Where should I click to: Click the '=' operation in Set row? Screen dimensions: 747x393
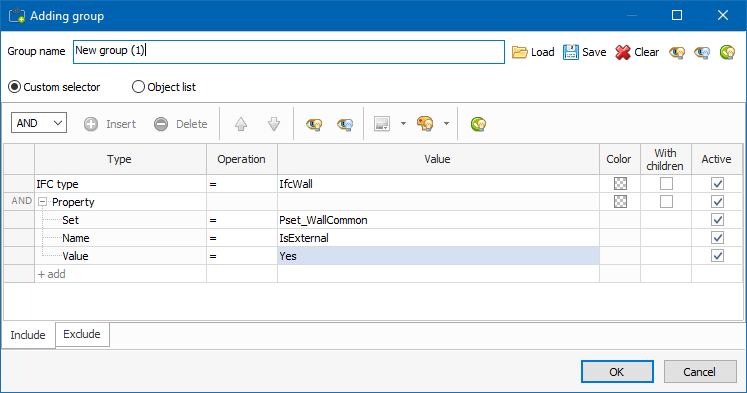click(x=242, y=220)
